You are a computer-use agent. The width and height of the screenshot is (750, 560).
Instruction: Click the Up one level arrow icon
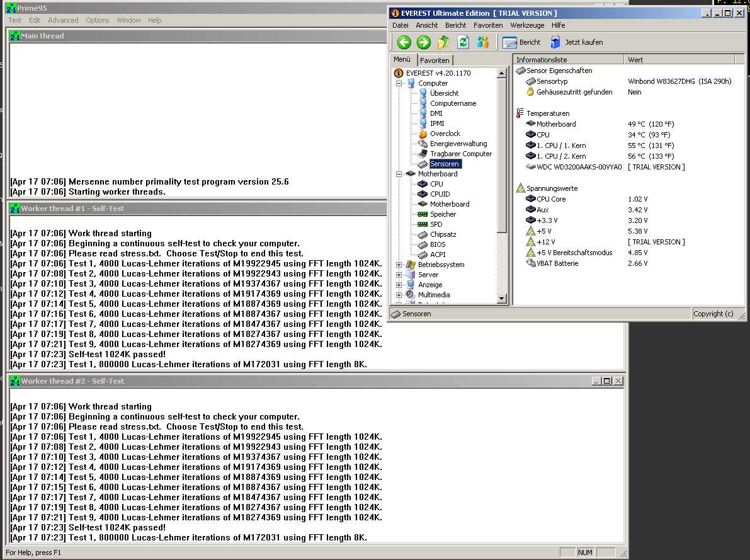[443, 42]
